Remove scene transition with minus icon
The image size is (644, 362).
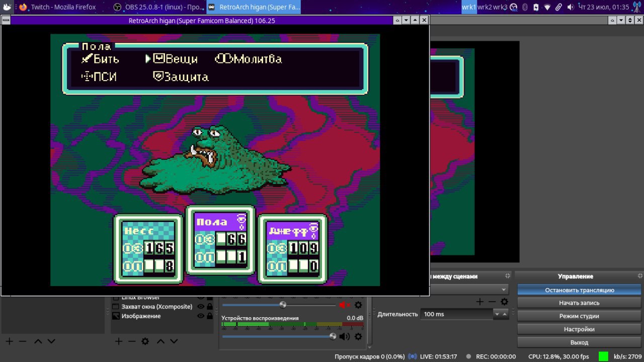pos(492,302)
